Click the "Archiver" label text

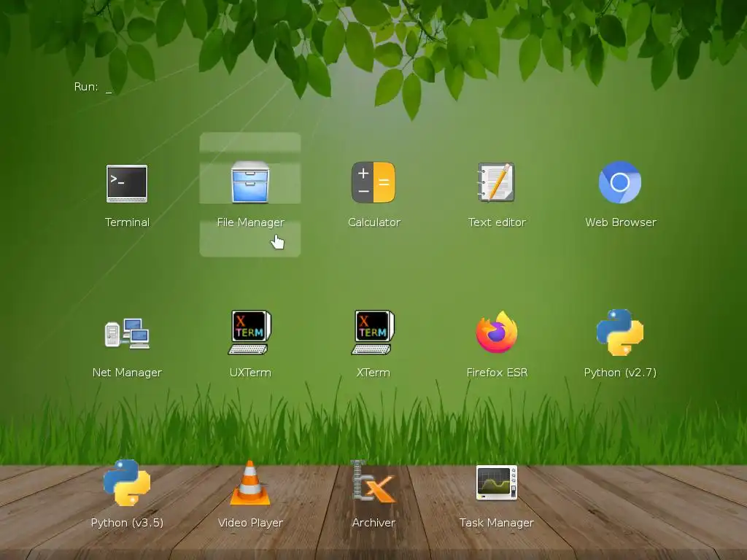(374, 523)
